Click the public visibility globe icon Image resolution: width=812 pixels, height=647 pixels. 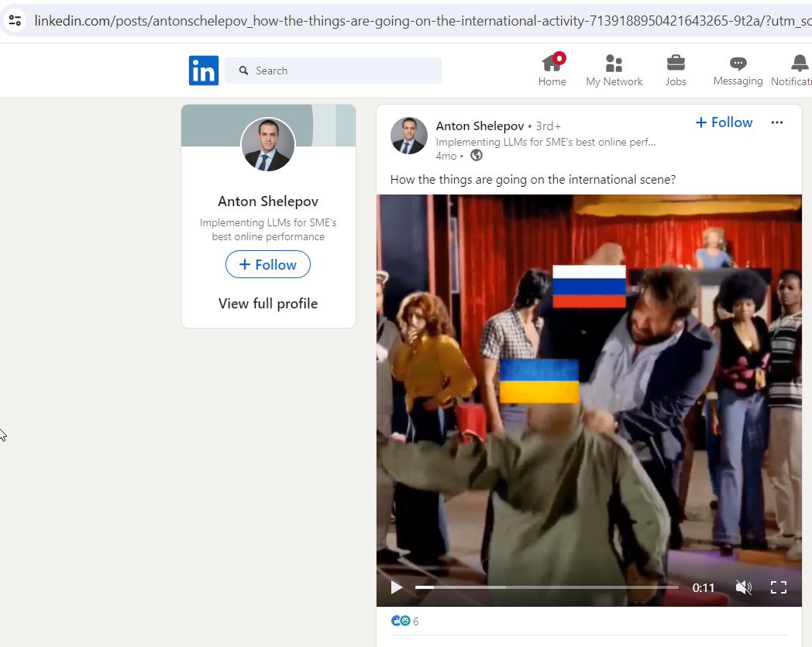[x=477, y=156]
